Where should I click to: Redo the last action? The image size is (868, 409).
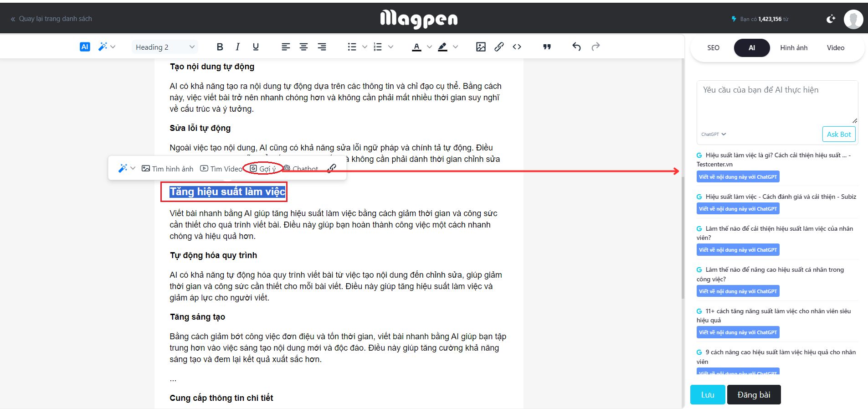point(596,47)
